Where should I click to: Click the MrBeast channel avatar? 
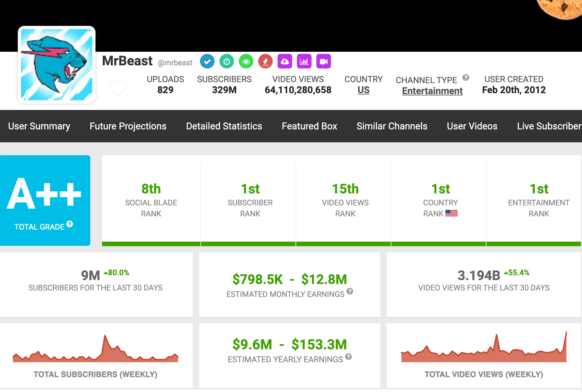tap(57, 65)
